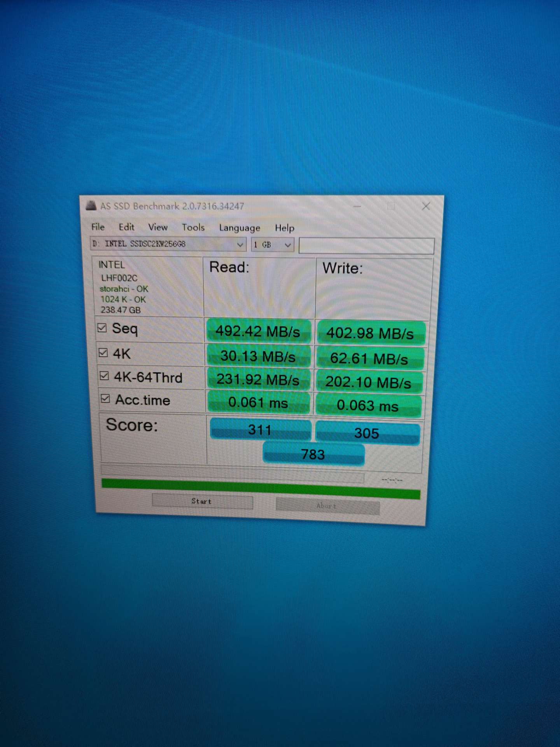Click the empty text field beside 1 GB
Screen dimensions: 560x747
point(366,246)
